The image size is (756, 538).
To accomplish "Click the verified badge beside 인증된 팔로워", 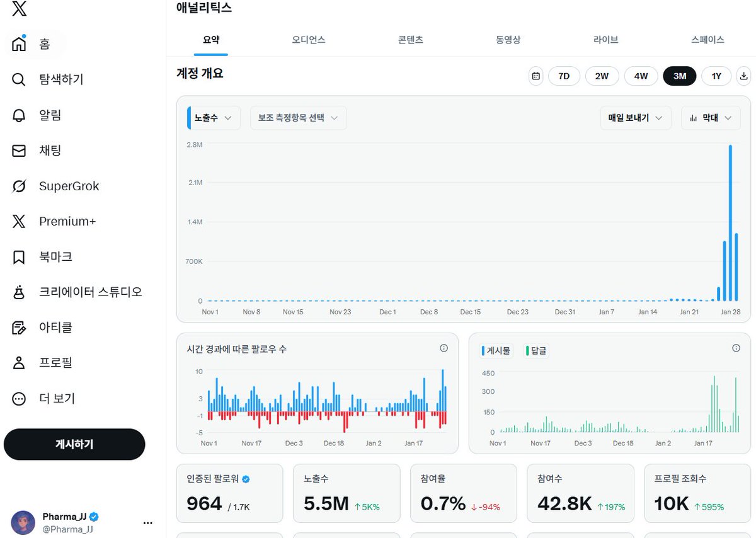I will [x=246, y=479].
